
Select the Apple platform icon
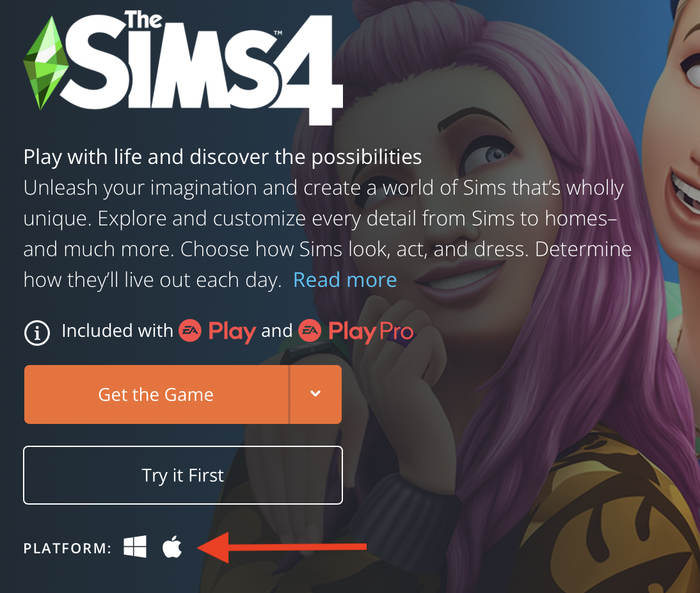point(172,546)
